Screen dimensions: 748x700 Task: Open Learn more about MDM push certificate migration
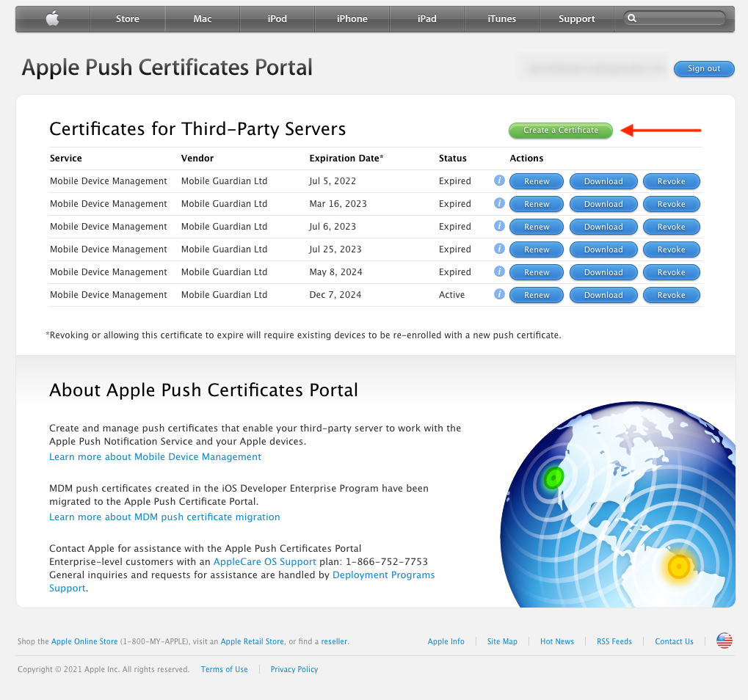[x=164, y=517]
